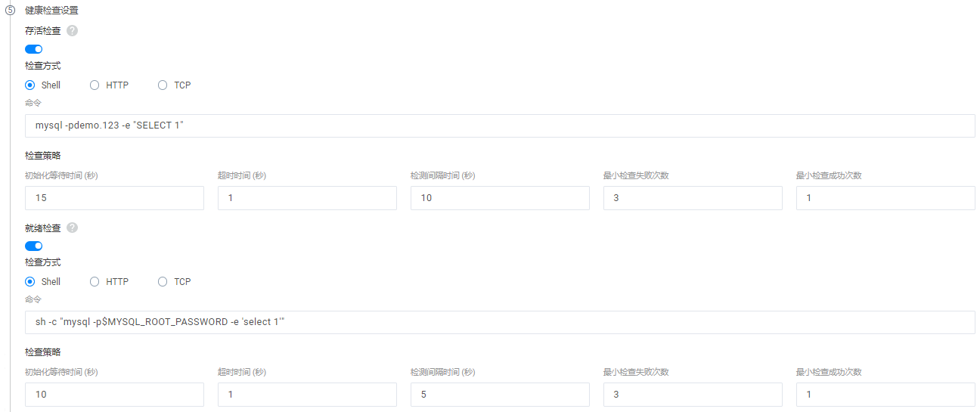Focus liveness 最小检查失败次数 field
Image resolution: width=980 pixels, height=412 pixels.
693,198
